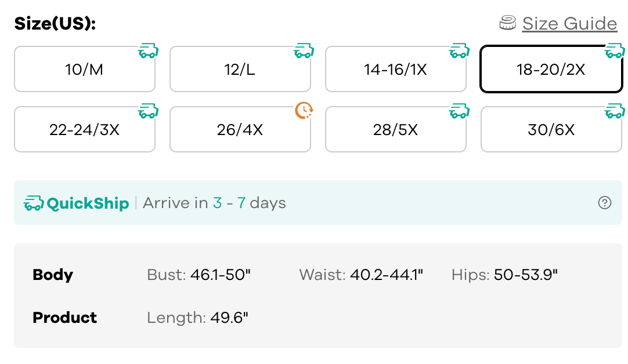
Task: Click the QuickShip label text
Action: click(x=88, y=203)
